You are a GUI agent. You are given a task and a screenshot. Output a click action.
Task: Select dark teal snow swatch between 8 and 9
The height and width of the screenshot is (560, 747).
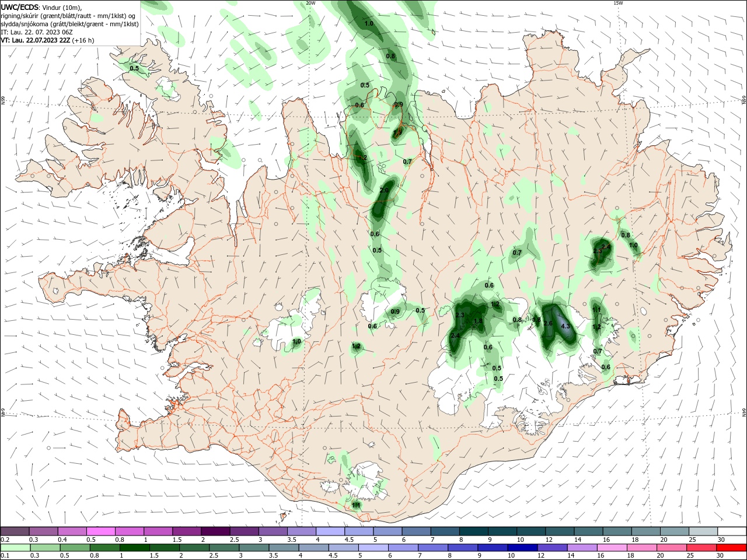point(473,531)
